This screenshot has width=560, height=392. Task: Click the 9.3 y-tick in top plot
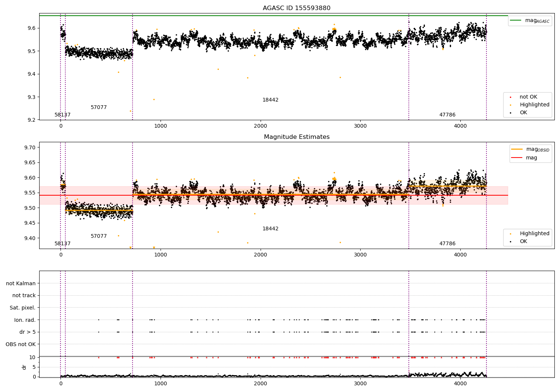click(x=32, y=97)
